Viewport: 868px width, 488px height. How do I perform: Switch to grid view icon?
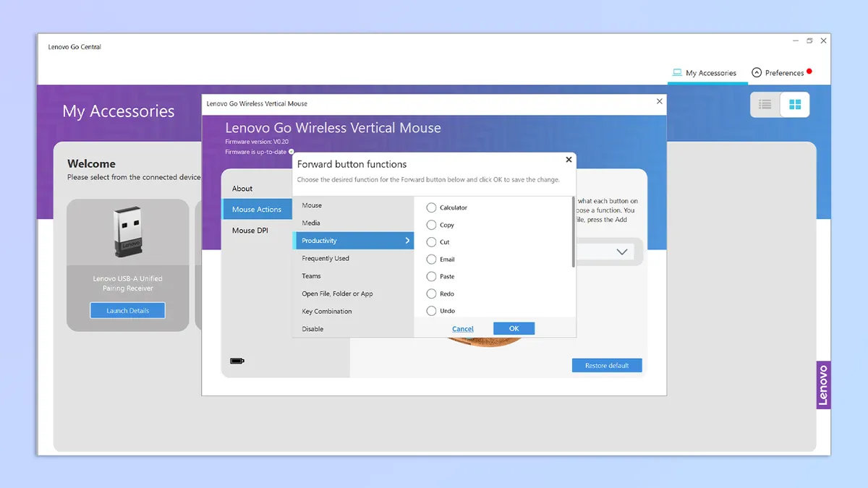tap(795, 105)
